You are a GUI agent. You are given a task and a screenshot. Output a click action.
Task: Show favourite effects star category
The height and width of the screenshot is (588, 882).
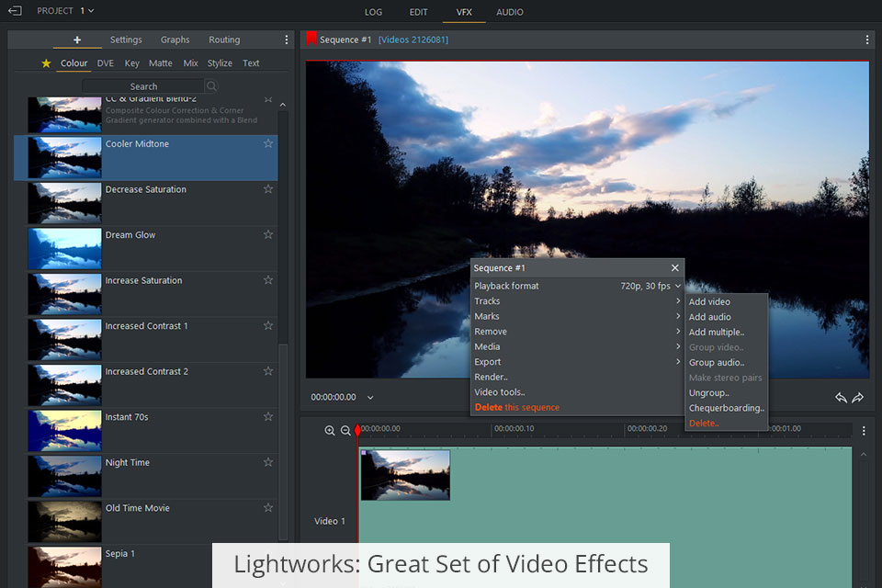tap(46, 63)
